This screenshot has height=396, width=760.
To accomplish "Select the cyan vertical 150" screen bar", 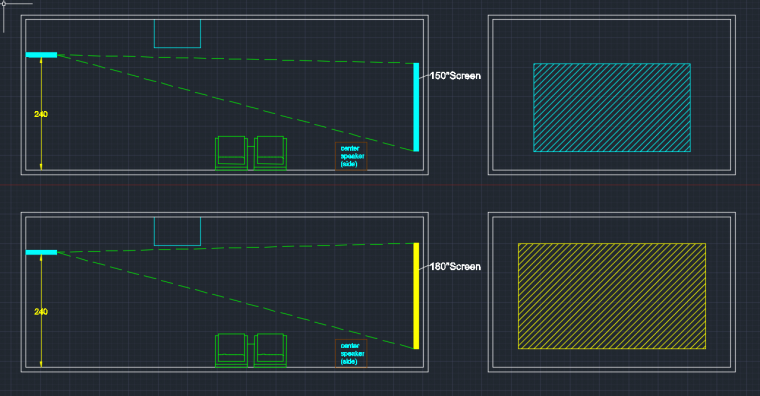I will tap(416, 107).
